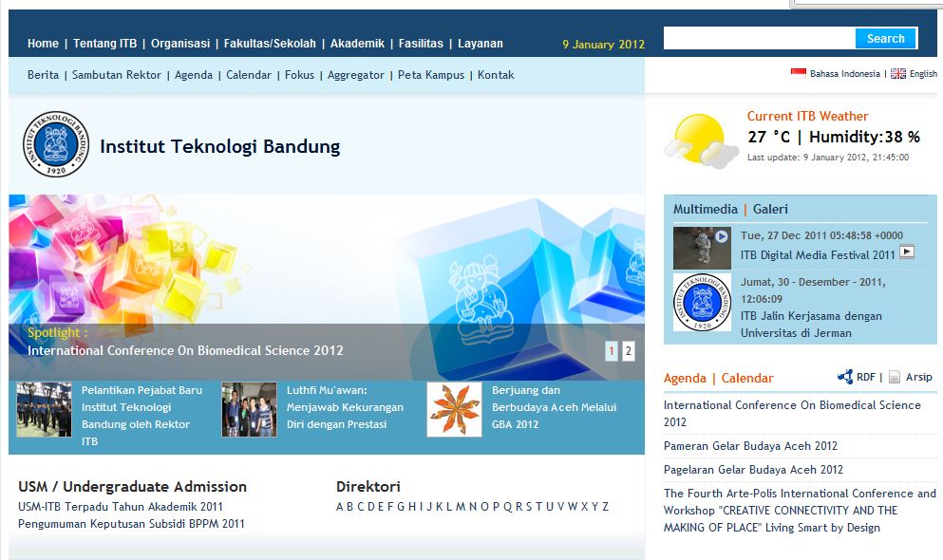Switch to the Multimedia tab
The height and width of the screenshot is (560, 943).
coord(705,209)
